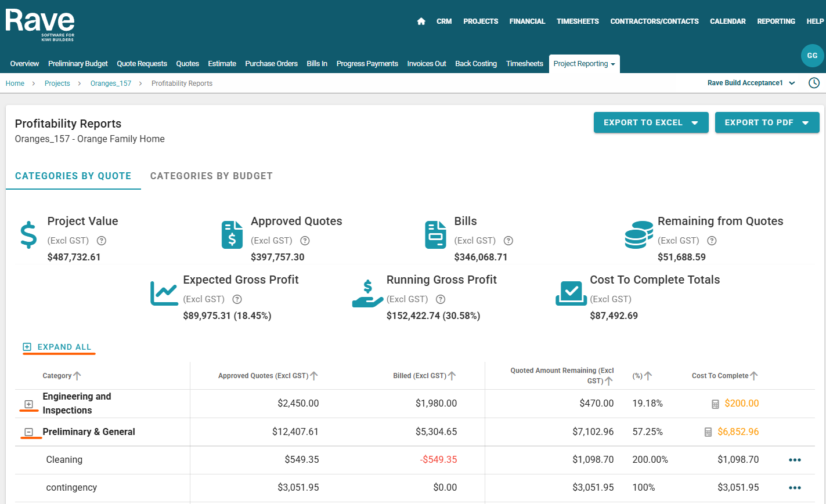Go to Oranges_157 breadcrumb link
826x504 pixels.
(111, 84)
